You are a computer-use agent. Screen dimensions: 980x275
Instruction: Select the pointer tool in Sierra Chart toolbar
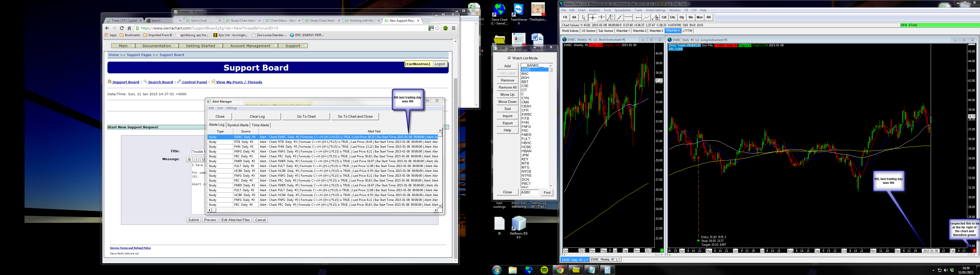[x=584, y=18]
